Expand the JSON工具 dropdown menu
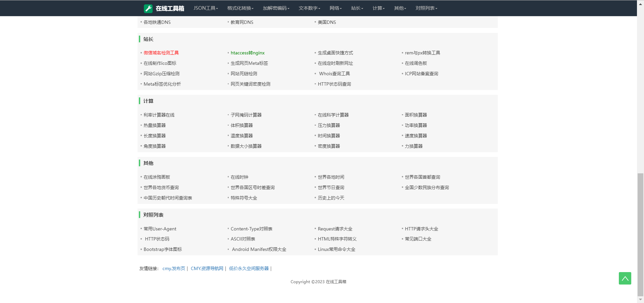The height and width of the screenshot is (303, 644). (205, 8)
